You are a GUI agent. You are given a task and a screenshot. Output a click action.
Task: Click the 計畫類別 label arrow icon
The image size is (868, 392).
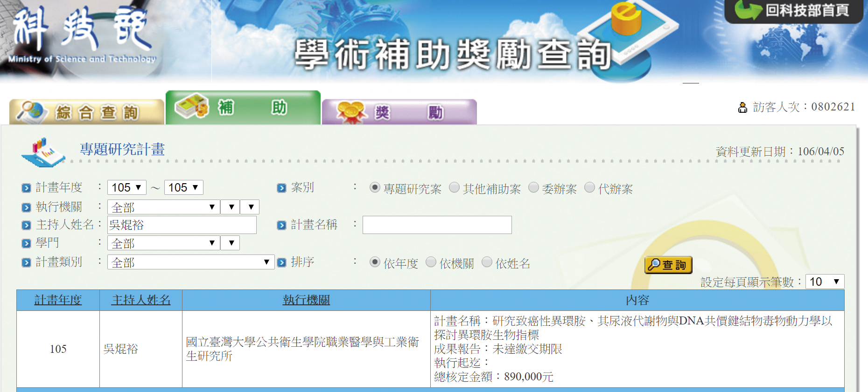coord(26,263)
